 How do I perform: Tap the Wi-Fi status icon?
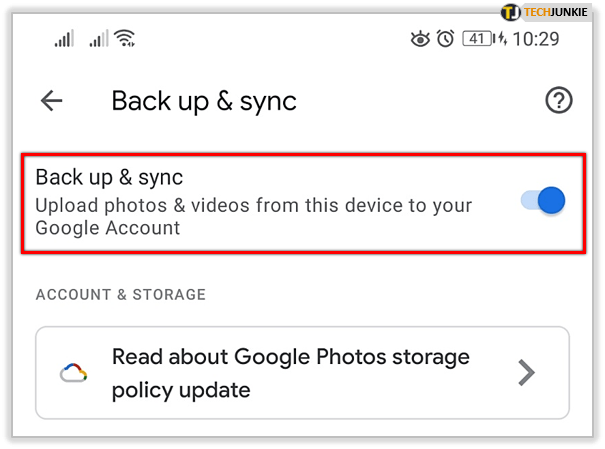point(126,40)
